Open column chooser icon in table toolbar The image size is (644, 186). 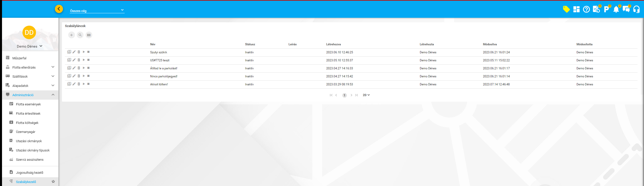coord(89,35)
